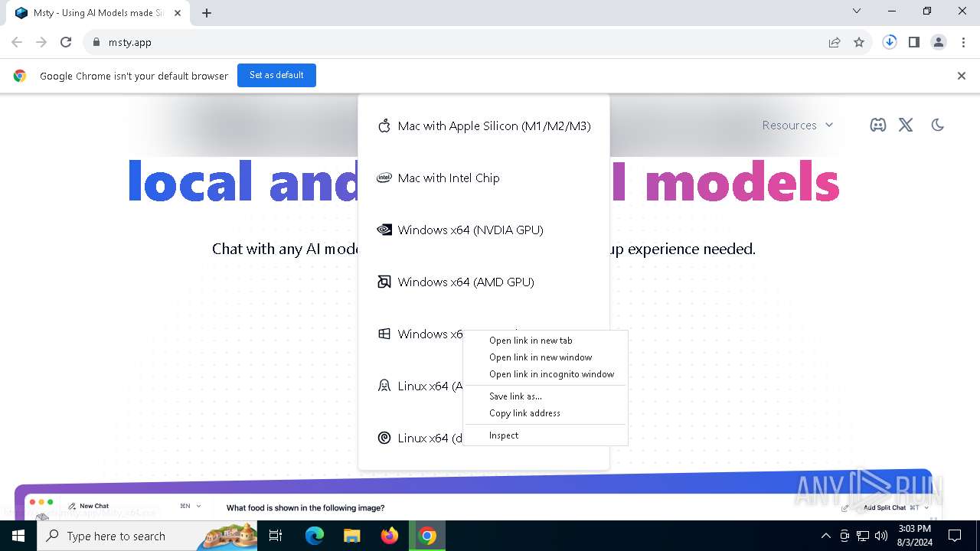Screen dimensions: 980x551
Task: Select Copy link address
Action: tap(545, 413)
